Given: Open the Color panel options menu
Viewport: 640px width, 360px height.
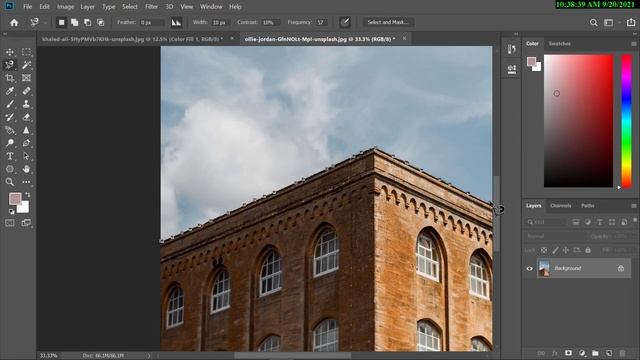Looking at the screenshot, I should [x=633, y=44].
